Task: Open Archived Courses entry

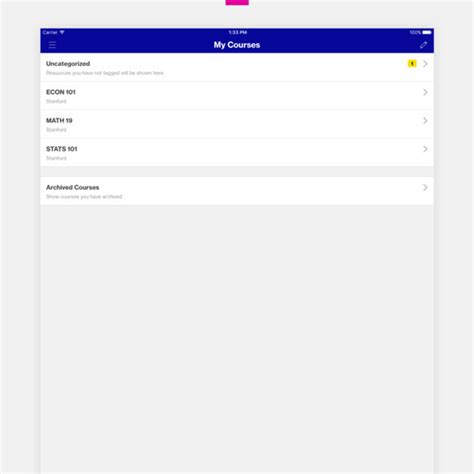Action: pyautogui.click(x=237, y=191)
